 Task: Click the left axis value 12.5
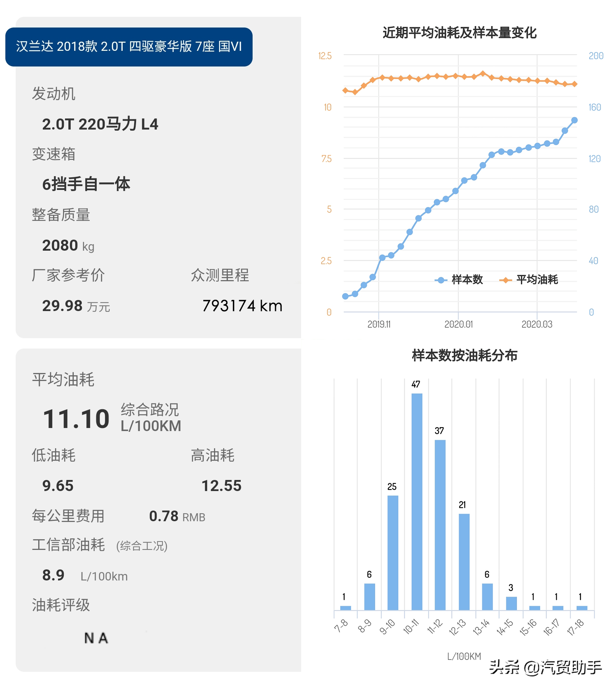[x=325, y=56]
